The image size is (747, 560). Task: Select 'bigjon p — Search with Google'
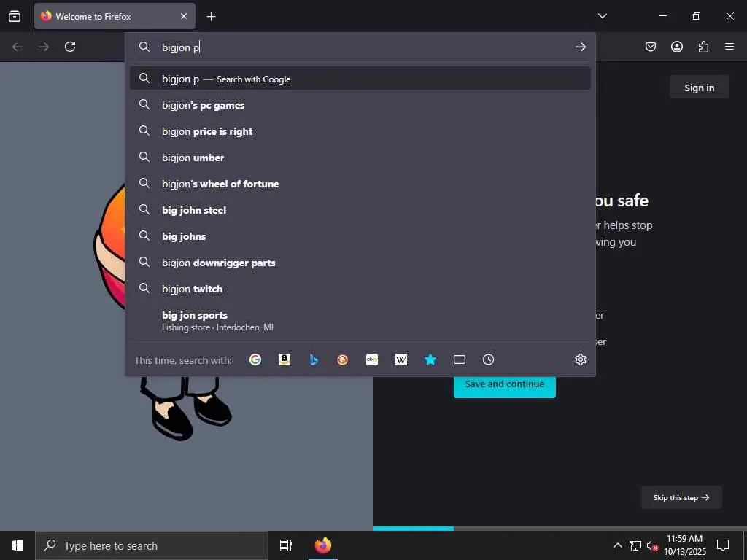click(x=360, y=79)
